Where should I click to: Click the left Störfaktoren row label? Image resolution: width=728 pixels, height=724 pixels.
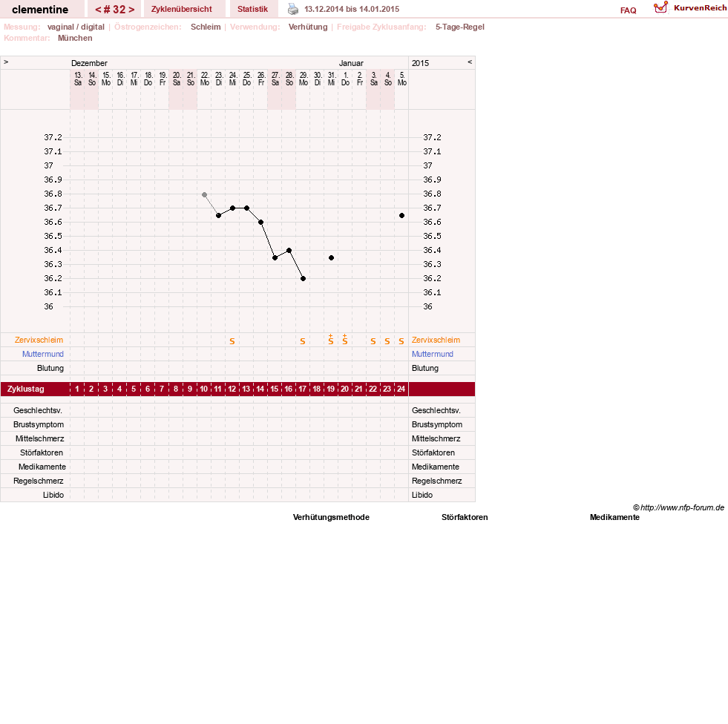coord(42,452)
